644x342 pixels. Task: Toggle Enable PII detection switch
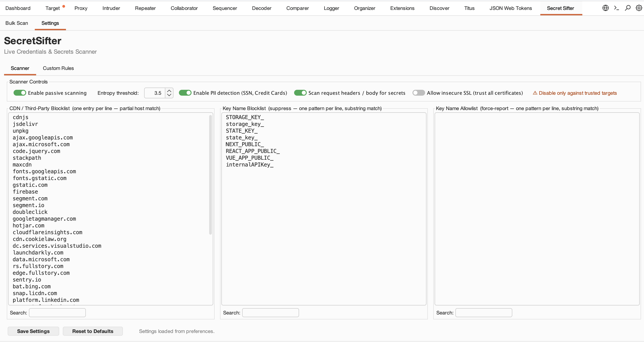click(x=185, y=93)
